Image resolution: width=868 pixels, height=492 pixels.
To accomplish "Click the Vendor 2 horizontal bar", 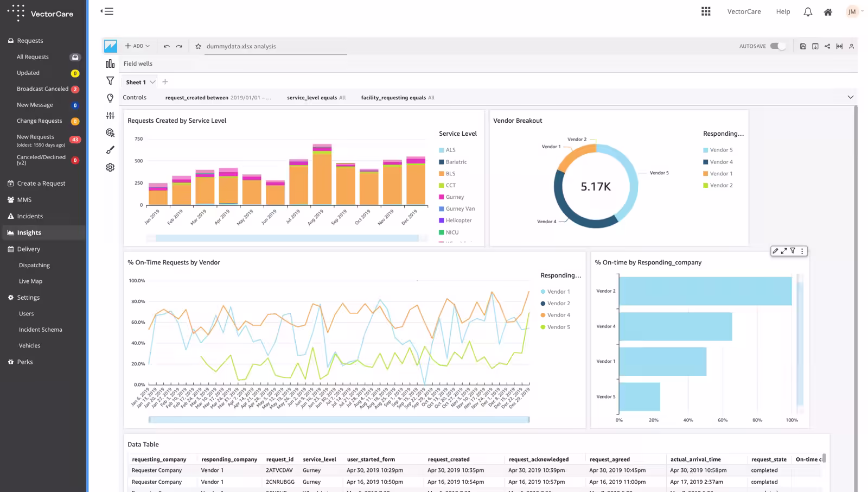I will (705, 291).
